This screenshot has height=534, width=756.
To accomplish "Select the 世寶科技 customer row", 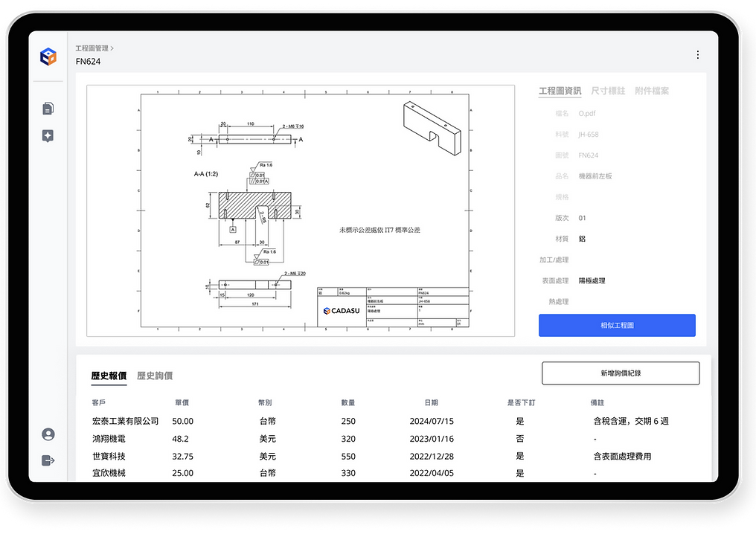I will pyautogui.click(x=394, y=456).
